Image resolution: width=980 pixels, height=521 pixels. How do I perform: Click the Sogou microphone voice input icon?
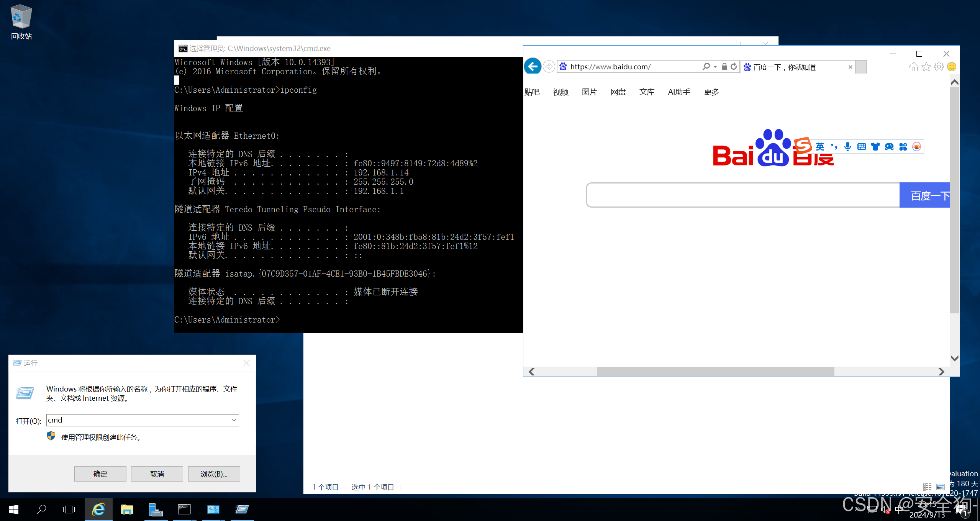[x=847, y=146]
